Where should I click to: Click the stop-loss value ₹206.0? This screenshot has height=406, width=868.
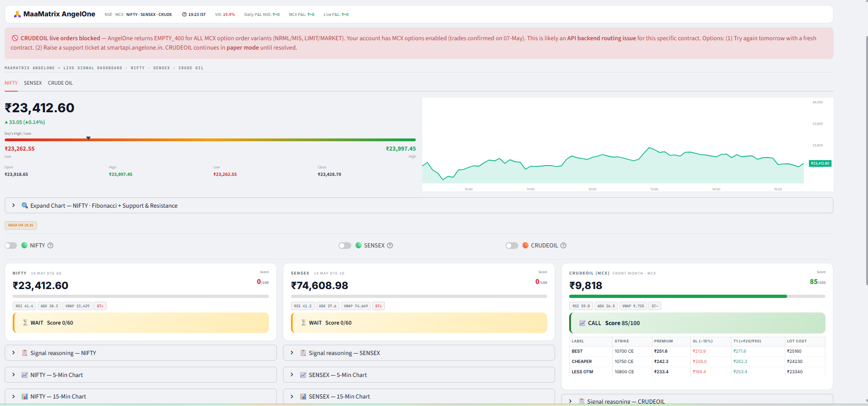(700, 362)
